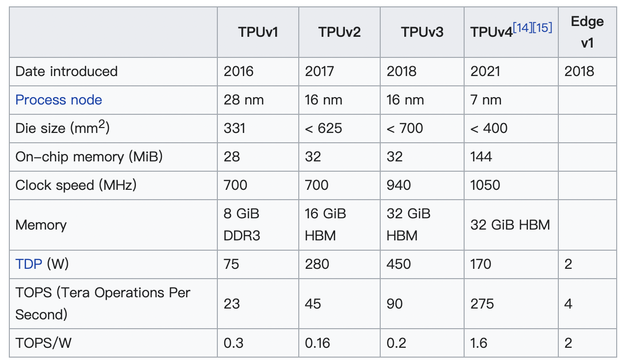Viewport: 627px width, 364px height.
Task: Click the Edge v1 column header
Action: tap(587, 32)
